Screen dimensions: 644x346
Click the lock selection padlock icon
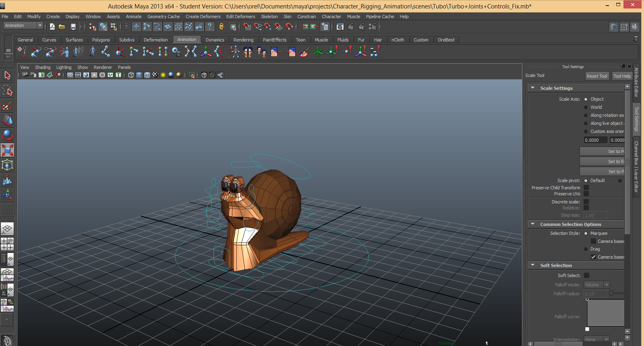tap(221, 27)
